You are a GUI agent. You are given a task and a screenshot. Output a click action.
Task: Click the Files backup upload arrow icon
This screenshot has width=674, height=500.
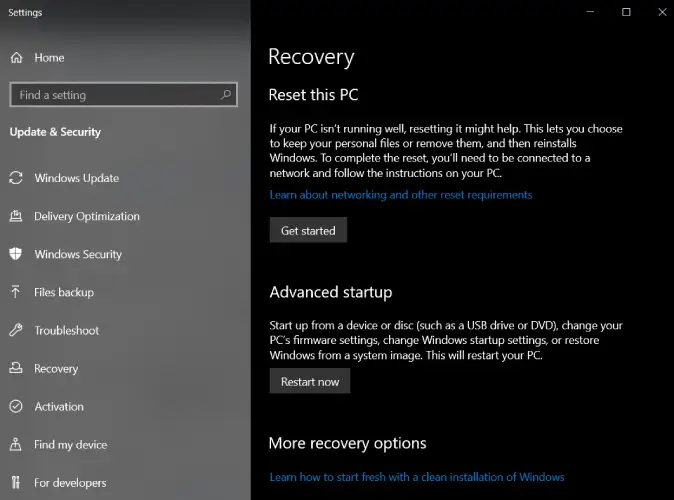click(16, 292)
